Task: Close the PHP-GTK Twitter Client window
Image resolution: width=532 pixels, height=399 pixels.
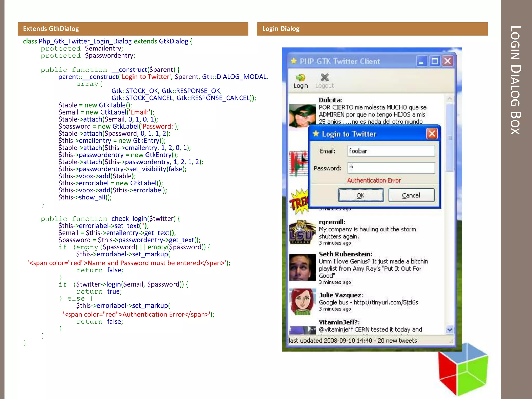Action: point(448,61)
